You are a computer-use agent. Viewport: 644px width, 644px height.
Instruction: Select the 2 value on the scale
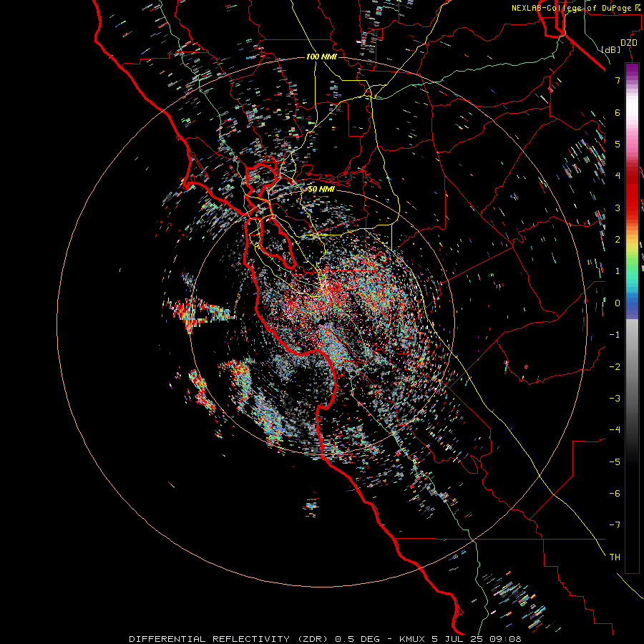pos(618,240)
